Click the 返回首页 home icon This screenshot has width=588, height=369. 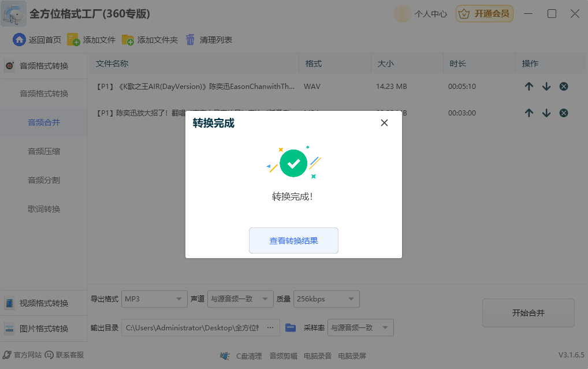(x=20, y=40)
